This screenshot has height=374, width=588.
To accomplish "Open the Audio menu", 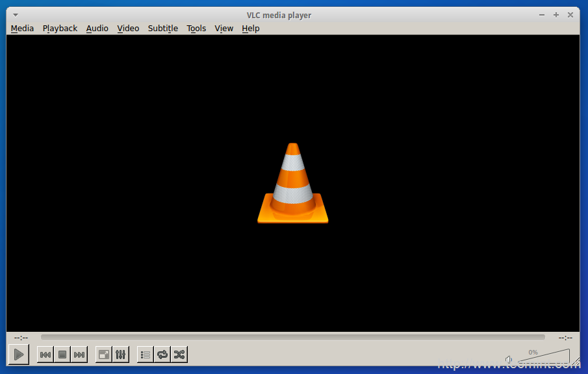I will click(97, 29).
